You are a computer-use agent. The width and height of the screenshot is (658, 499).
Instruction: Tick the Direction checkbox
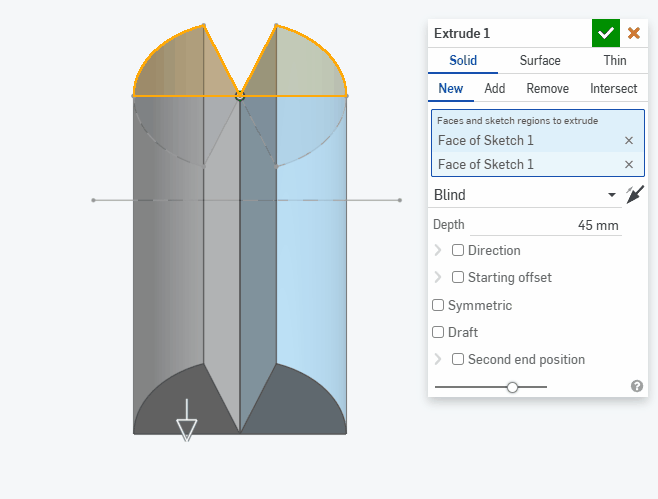coord(458,250)
